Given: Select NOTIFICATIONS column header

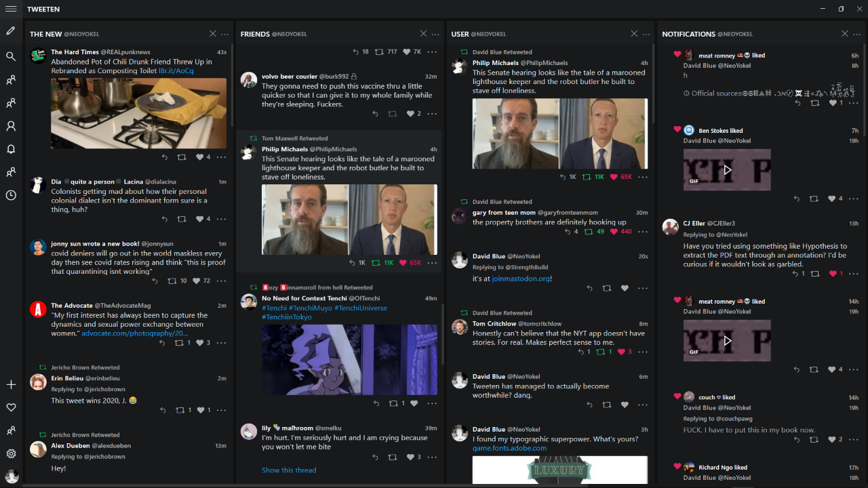Looking at the screenshot, I should pos(689,34).
